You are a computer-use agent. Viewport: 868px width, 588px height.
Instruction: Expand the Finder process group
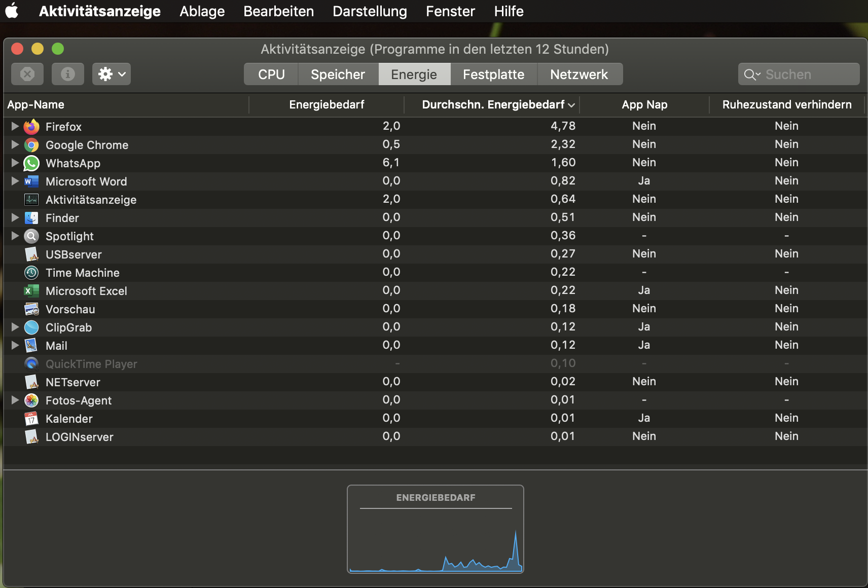tap(15, 217)
